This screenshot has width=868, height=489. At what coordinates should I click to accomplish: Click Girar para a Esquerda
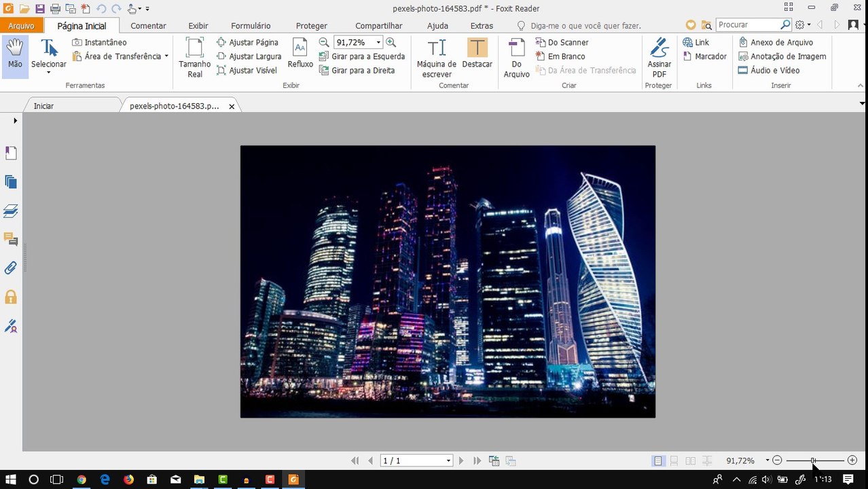pyautogui.click(x=362, y=56)
